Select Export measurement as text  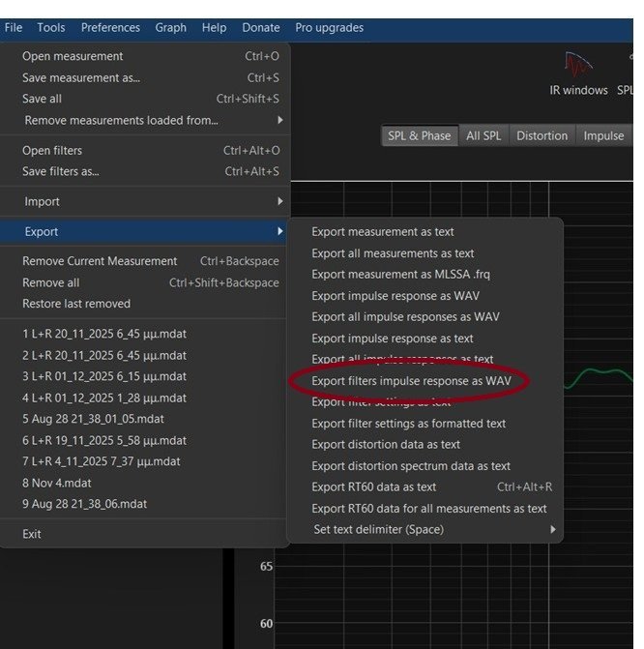point(382,232)
